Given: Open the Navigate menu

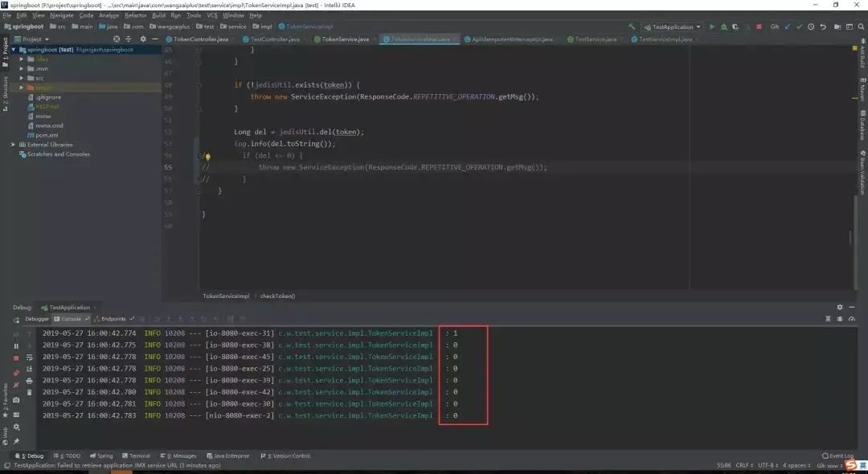Looking at the screenshot, I should click(x=61, y=15).
